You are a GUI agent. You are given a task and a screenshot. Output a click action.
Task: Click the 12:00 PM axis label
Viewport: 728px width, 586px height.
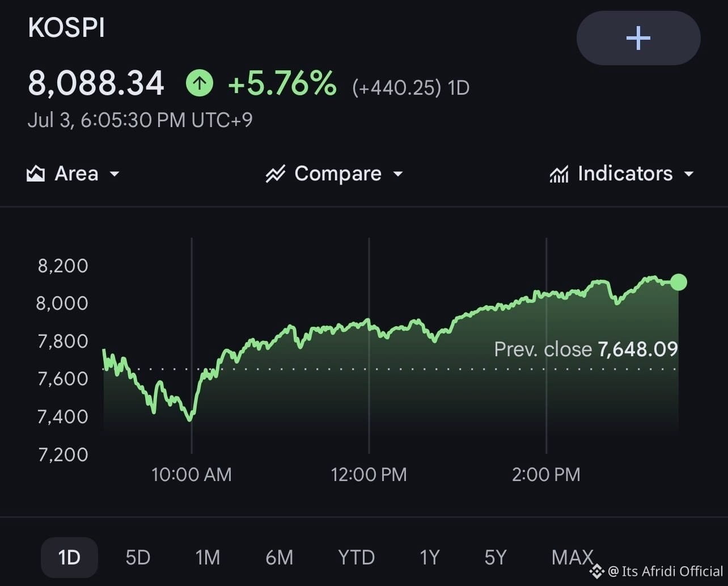tap(369, 474)
